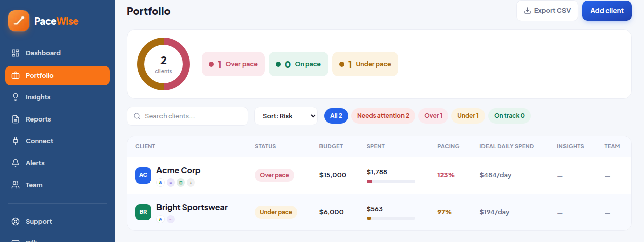This screenshot has height=242, width=644.
Task: Open Dashboard via its grid icon
Action: [x=16, y=53]
